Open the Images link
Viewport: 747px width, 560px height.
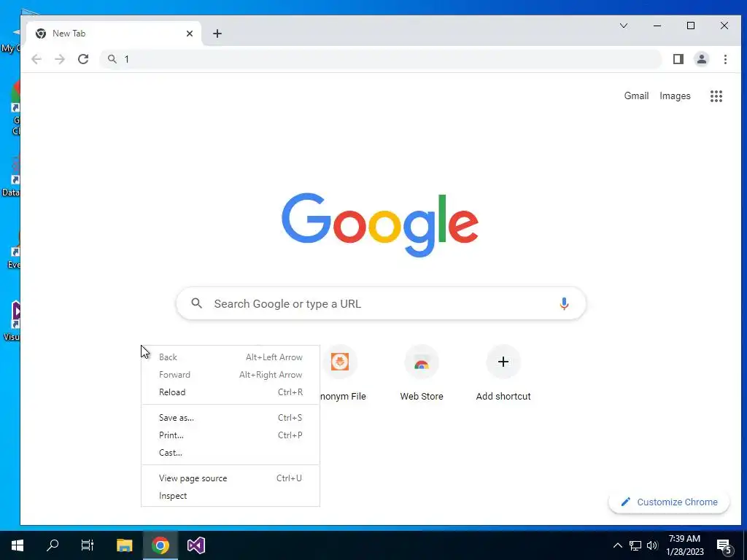(x=675, y=96)
